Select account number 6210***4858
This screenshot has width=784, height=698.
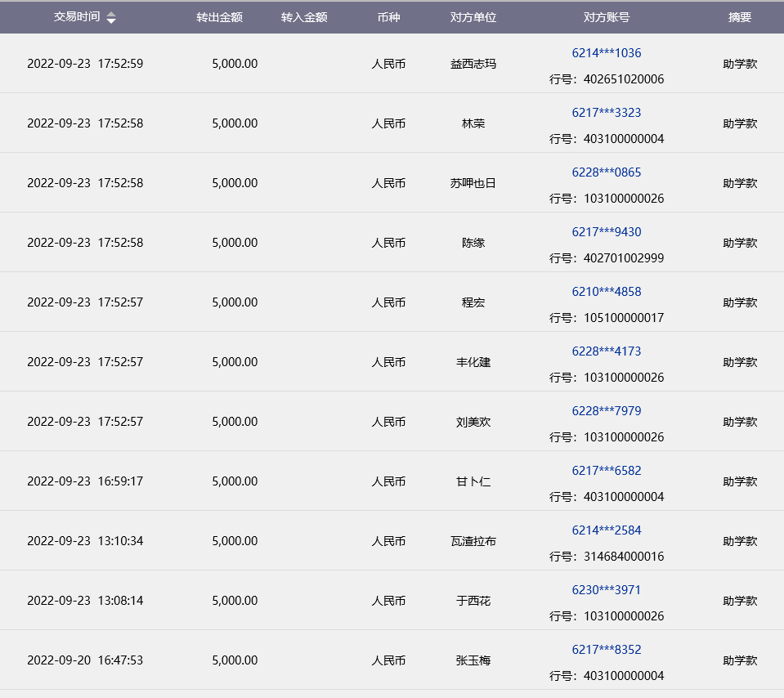[606, 292]
